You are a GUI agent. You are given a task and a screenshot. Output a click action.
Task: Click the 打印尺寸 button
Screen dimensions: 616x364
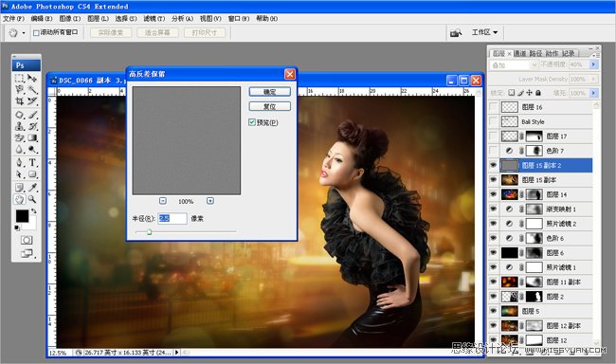tap(205, 32)
